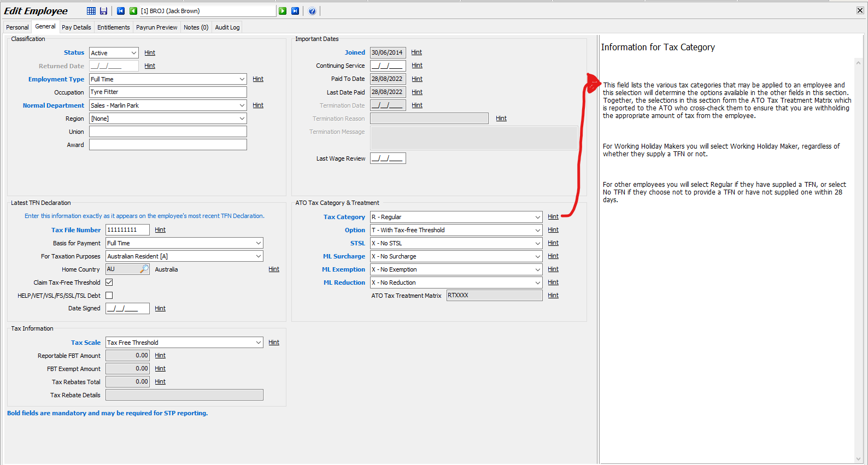This screenshot has height=465, width=868.
Task: Open the Hint link next to Returned Date
Action: point(150,66)
